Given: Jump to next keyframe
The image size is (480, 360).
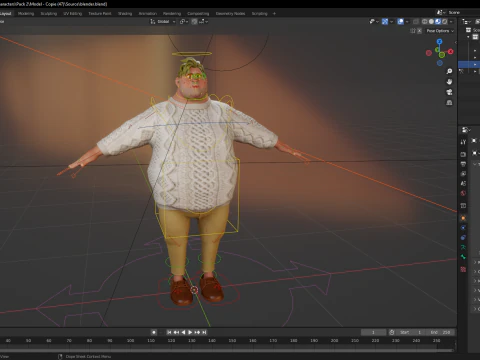Looking at the screenshot, I should pos(197,332).
